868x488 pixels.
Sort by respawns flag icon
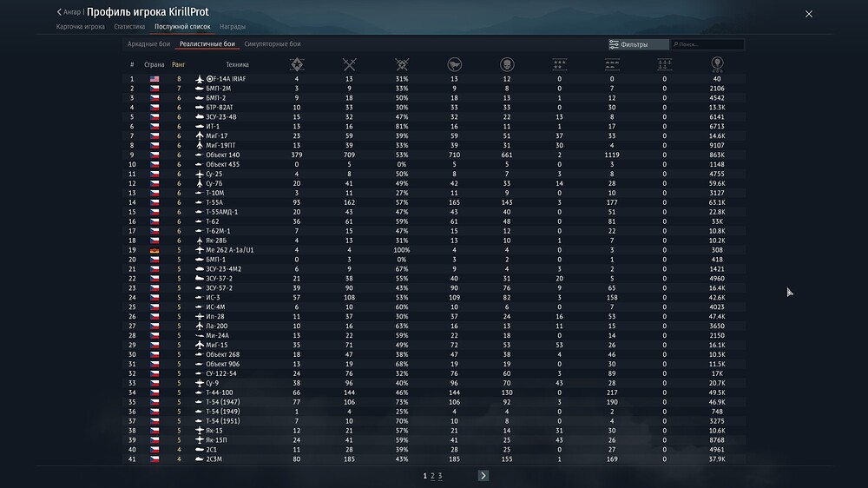(x=455, y=65)
